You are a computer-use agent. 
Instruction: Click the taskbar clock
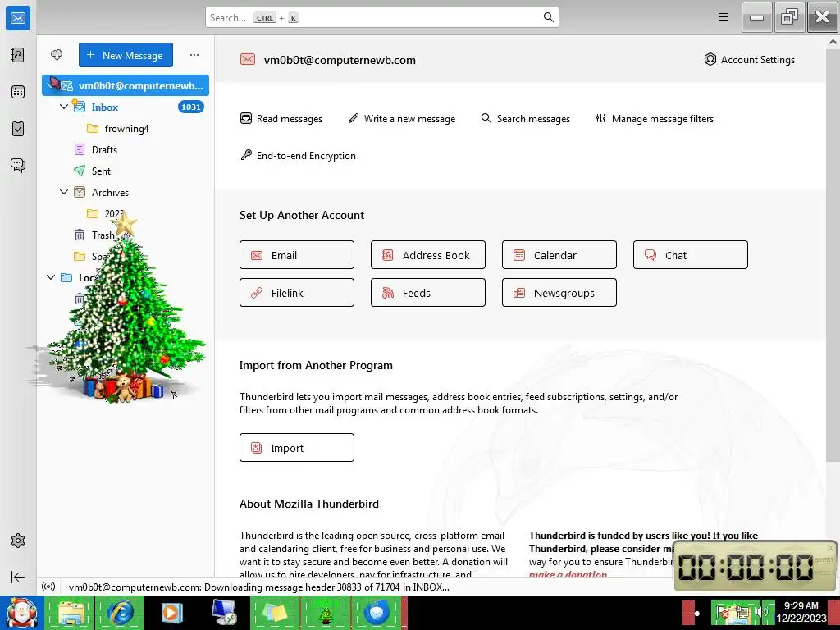(x=801, y=612)
